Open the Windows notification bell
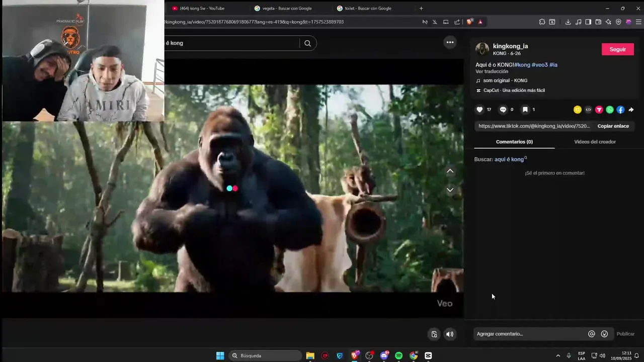 (x=636, y=355)
